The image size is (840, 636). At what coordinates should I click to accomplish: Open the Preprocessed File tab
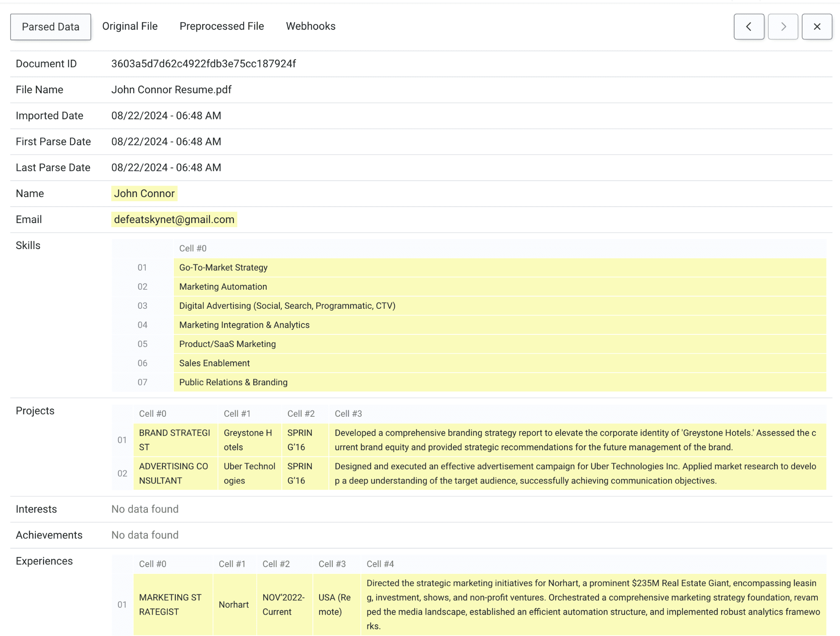click(222, 26)
